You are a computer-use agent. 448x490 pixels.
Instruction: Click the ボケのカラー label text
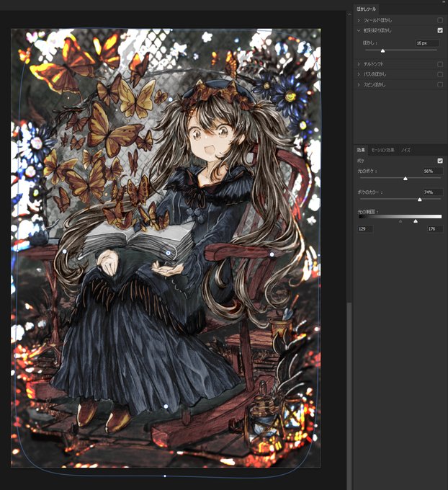click(370, 192)
